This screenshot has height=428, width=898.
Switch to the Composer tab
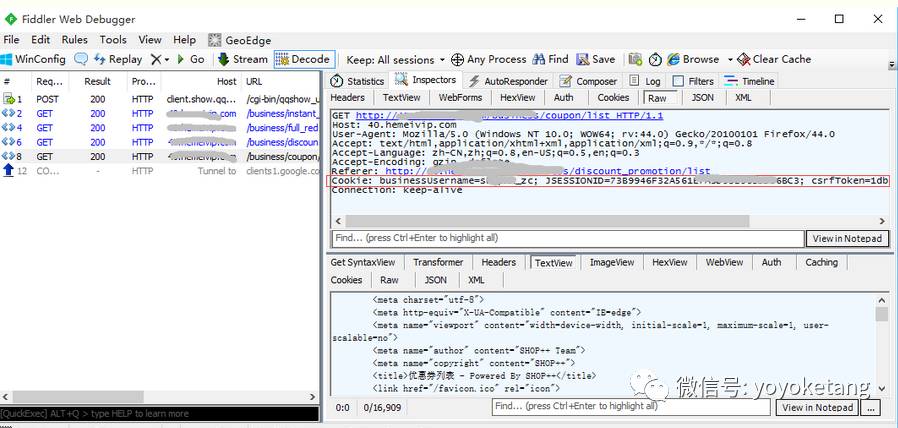(x=589, y=81)
